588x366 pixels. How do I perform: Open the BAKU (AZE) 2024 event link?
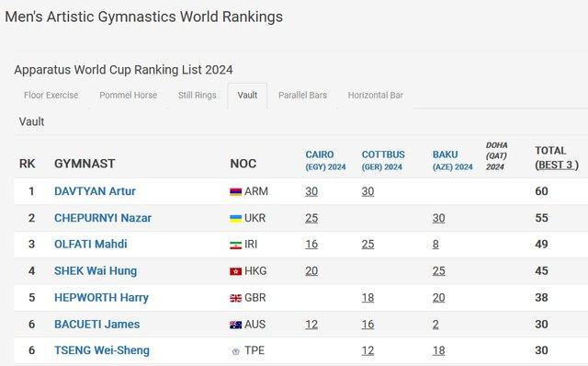click(x=453, y=160)
